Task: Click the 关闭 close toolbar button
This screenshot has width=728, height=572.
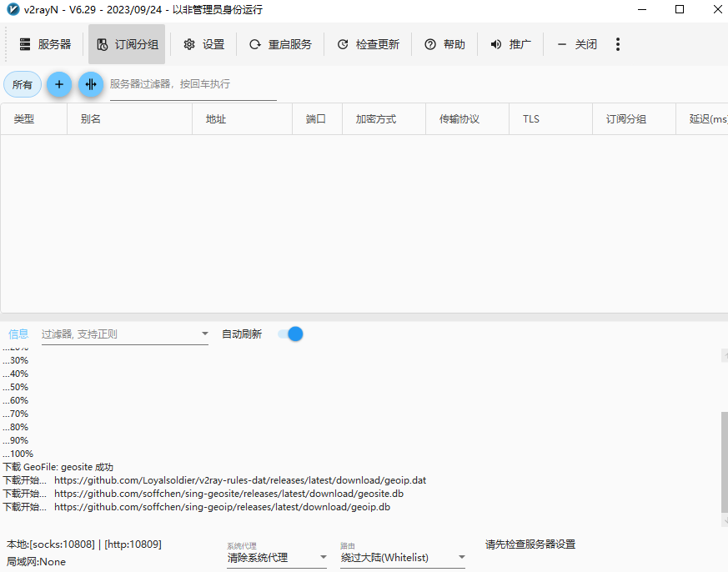Action: click(x=576, y=44)
